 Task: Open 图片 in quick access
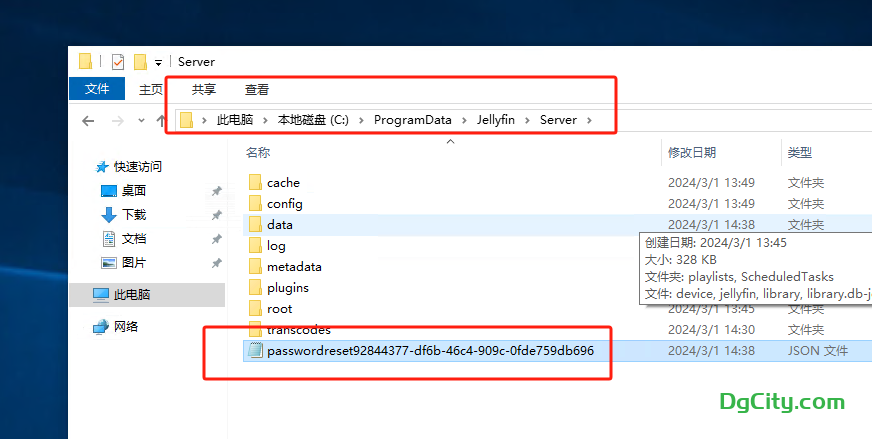click(x=133, y=263)
